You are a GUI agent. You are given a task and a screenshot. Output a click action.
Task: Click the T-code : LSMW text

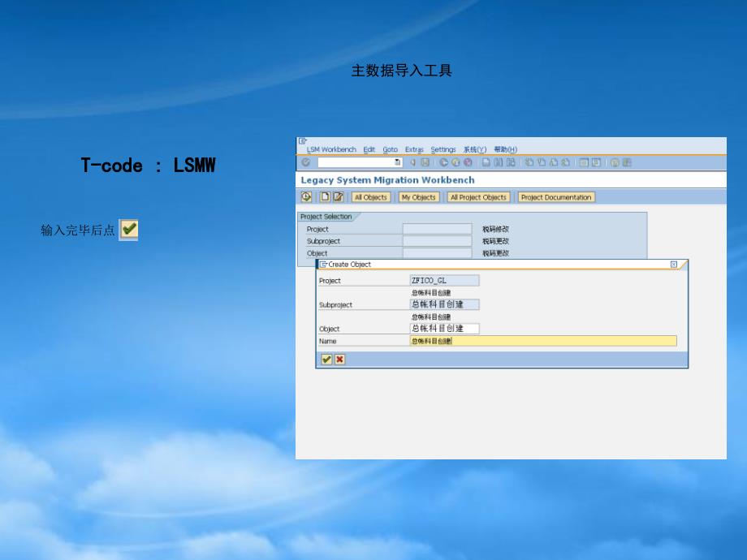(x=148, y=166)
